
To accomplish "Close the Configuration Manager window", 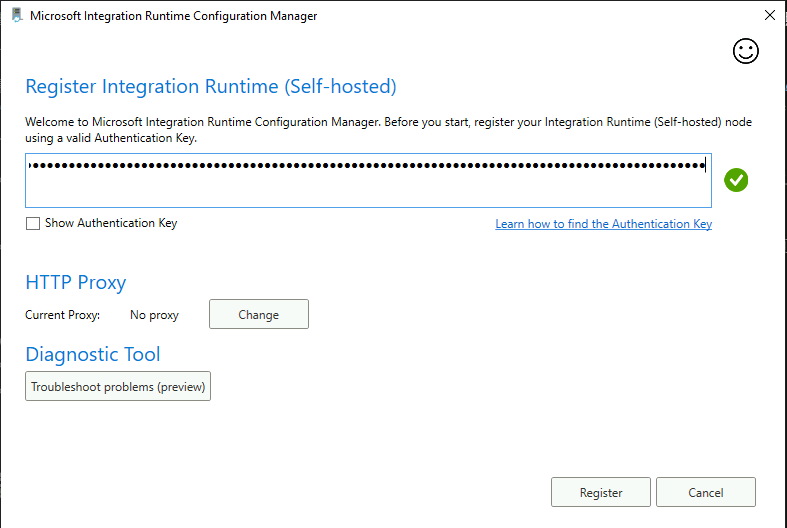I will coord(769,15).
